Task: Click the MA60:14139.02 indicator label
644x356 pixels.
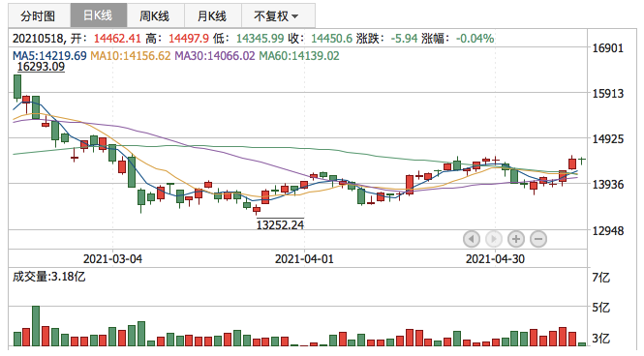Action: 299,56
